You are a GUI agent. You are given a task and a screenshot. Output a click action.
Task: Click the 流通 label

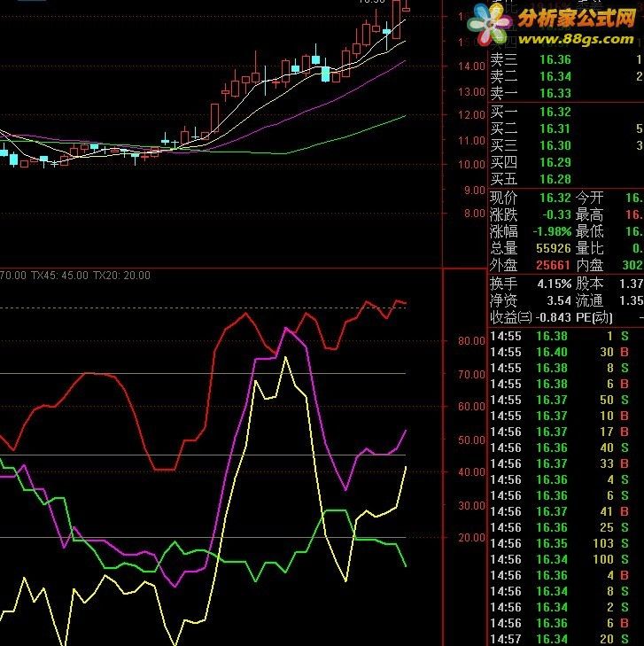(x=589, y=300)
